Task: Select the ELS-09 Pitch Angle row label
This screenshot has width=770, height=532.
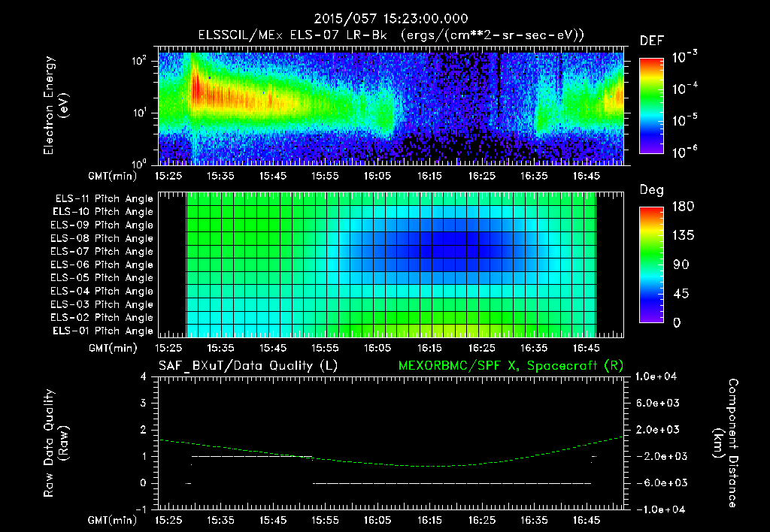Action: click(x=102, y=225)
